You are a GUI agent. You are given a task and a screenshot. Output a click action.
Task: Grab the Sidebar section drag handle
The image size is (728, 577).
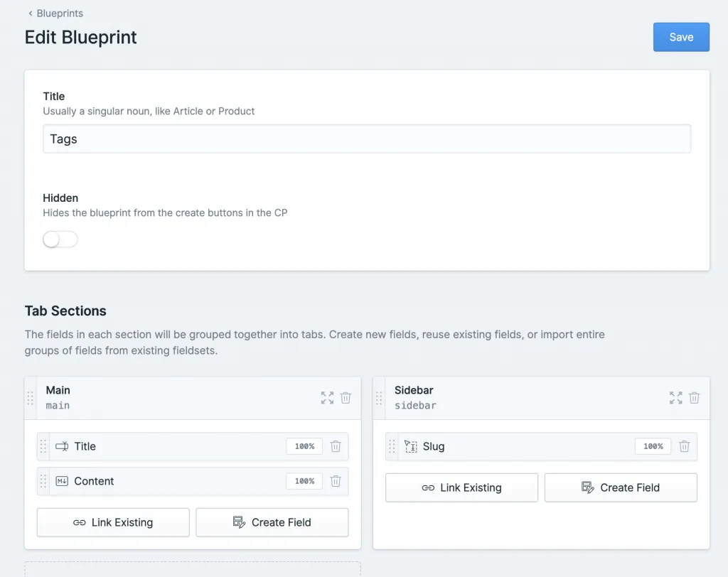click(379, 398)
